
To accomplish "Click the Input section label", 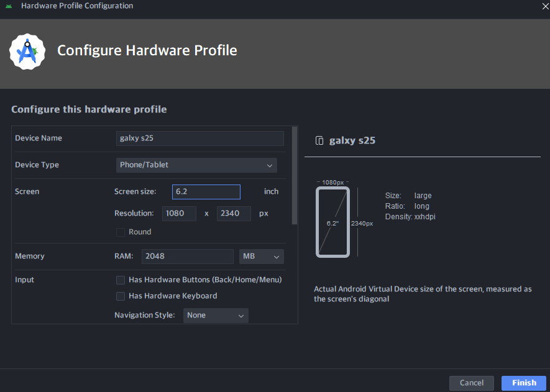I will (25, 280).
